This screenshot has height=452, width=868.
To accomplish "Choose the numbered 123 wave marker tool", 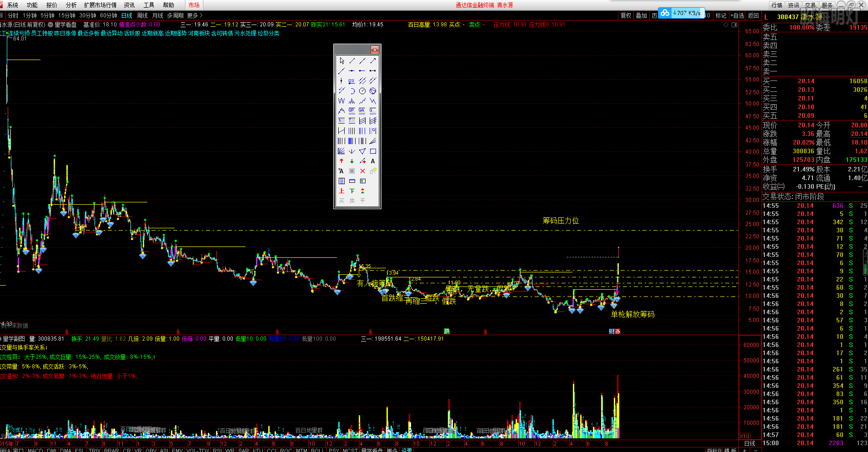I will (x=352, y=81).
